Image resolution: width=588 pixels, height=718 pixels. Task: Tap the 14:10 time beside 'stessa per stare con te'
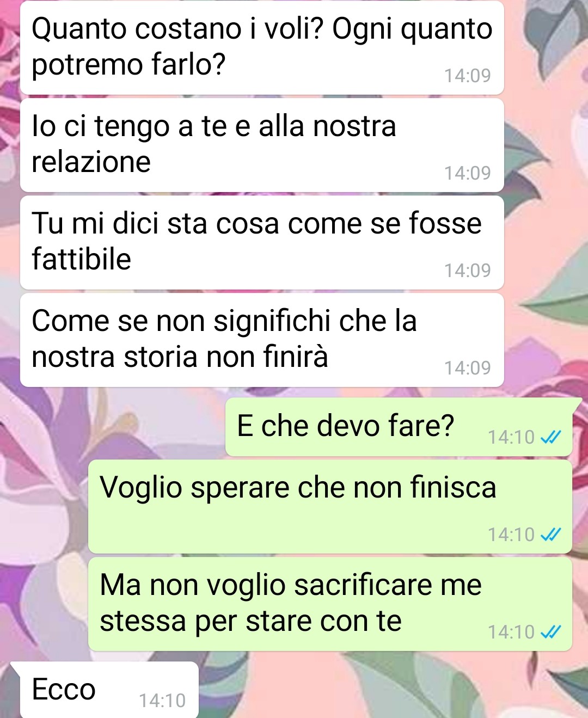pos(511,632)
